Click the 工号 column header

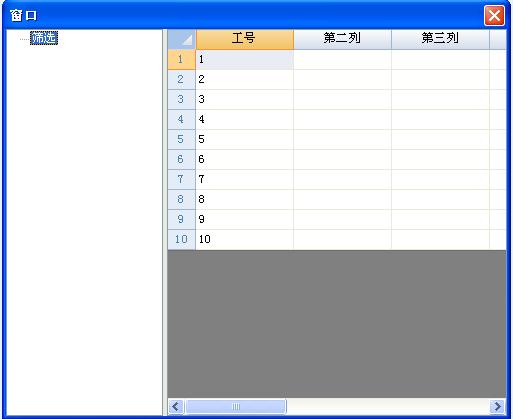pyautogui.click(x=245, y=40)
